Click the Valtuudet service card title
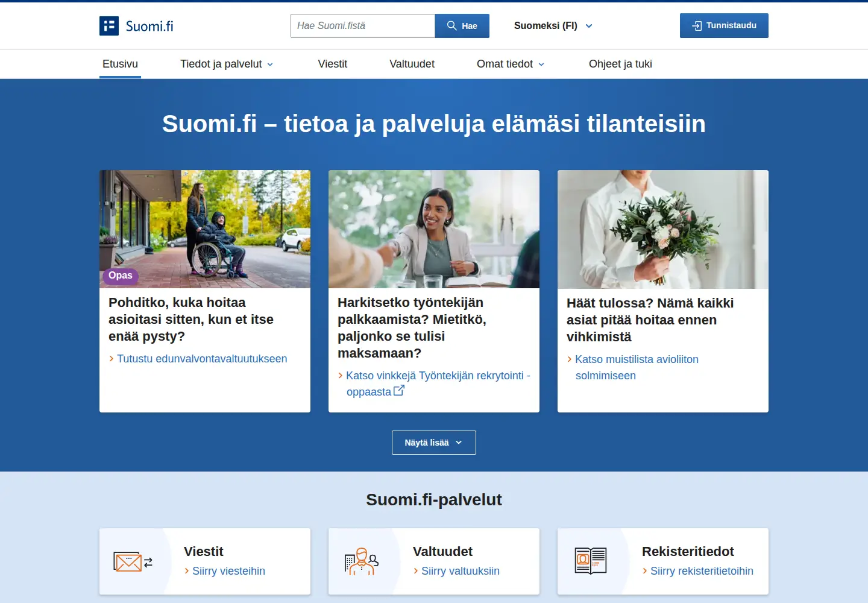Viewport: 868px width, 603px height. pyautogui.click(x=442, y=552)
